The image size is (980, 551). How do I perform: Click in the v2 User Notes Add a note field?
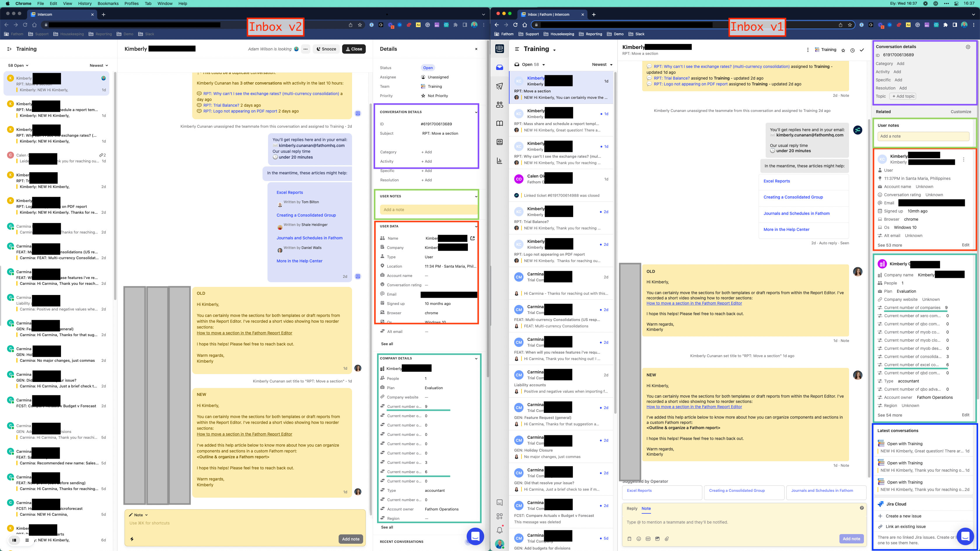pyautogui.click(x=428, y=210)
